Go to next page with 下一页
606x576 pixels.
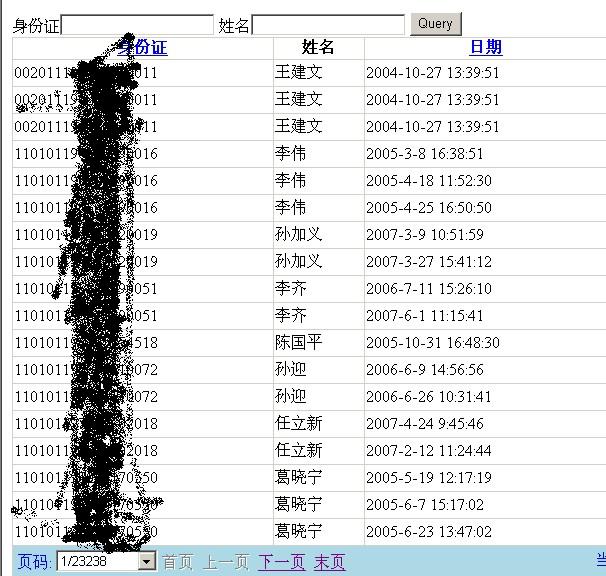pos(281,562)
